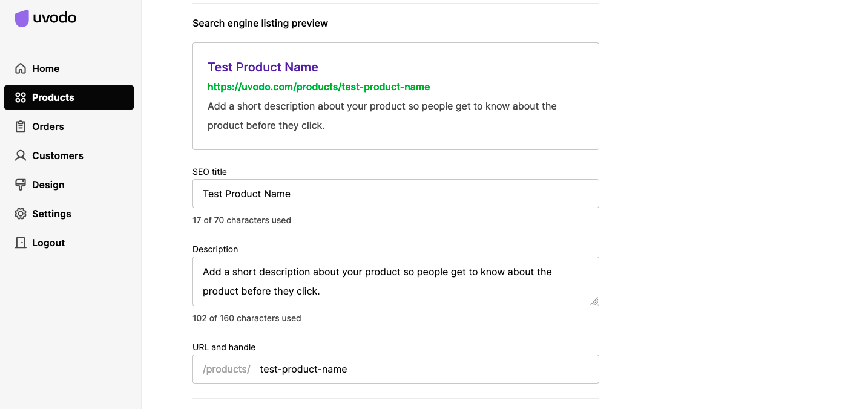
Task: Click the gear icon beside Settings
Action: pos(21,214)
